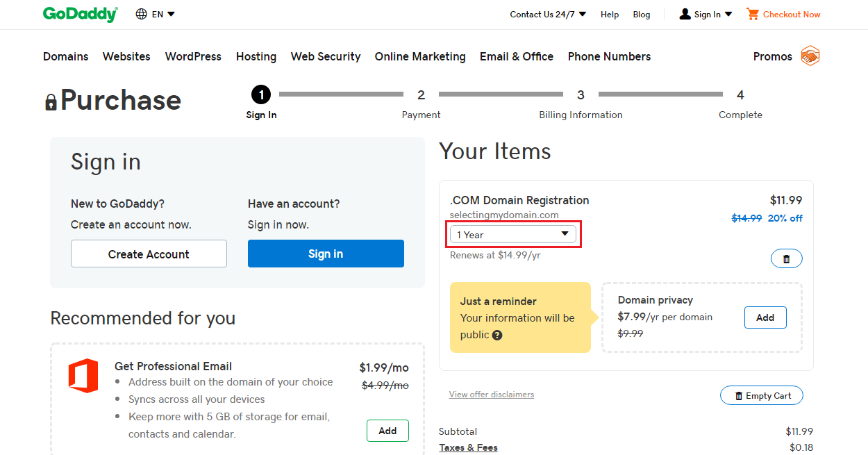Click the Just a reminder heading
This screenshot has height=455, width=868.
[x=499, y=301]
